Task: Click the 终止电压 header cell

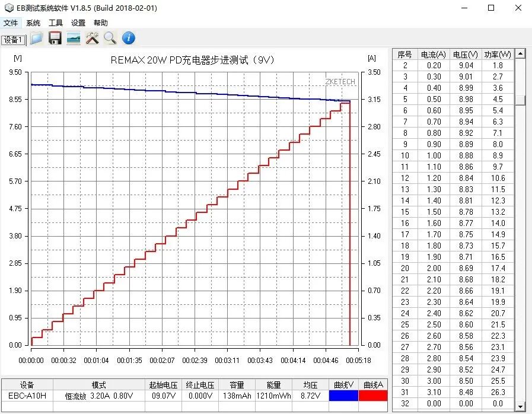Action: click(200, 385)
